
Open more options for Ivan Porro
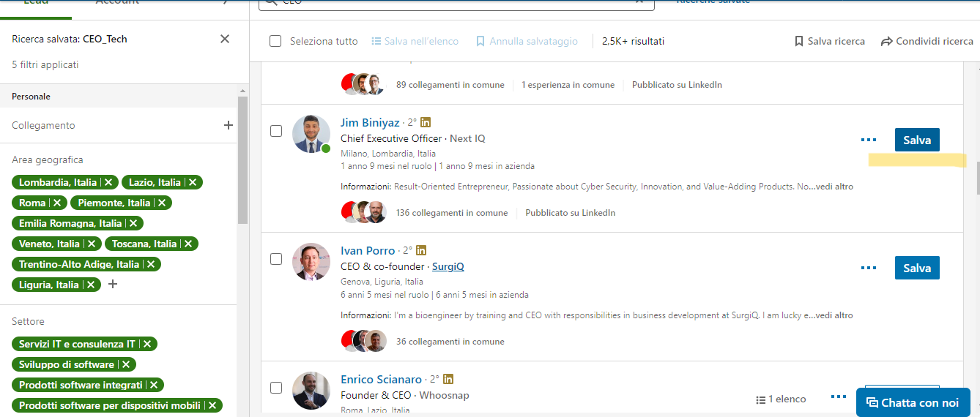[869, 268]
